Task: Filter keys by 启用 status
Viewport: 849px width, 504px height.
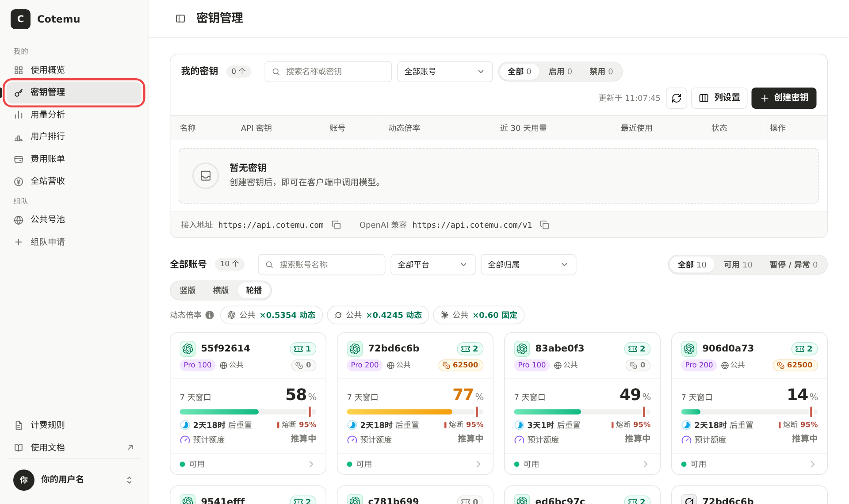Action: pyautogui.click(x=560, y=72)
